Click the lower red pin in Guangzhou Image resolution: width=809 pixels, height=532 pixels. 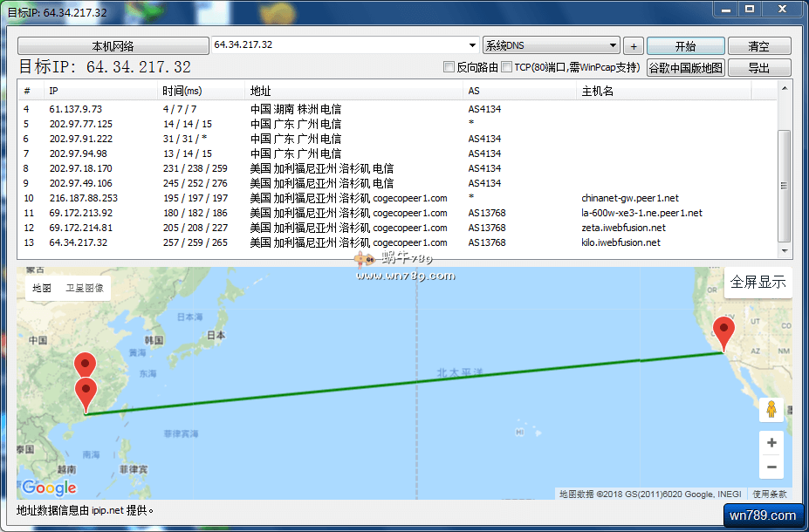coord(86,393)
